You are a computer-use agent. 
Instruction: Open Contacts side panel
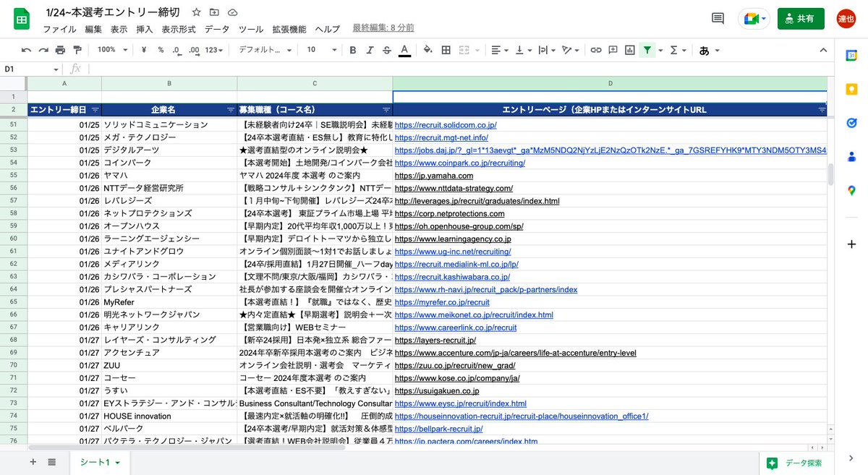pos(852,157)
